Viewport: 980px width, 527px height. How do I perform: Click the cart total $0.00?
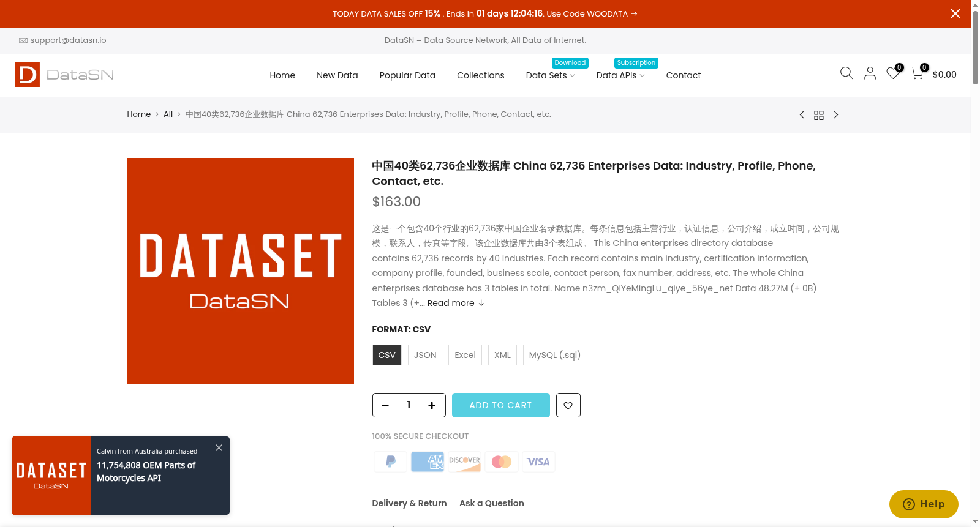(944, 75)
